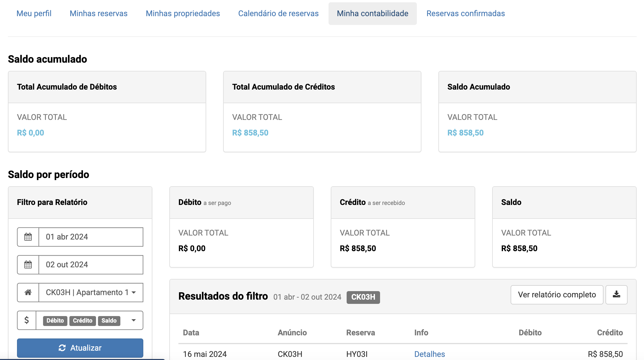Click the start date calendar icon
Screen dimensions: 644x360
click(28, 237)
